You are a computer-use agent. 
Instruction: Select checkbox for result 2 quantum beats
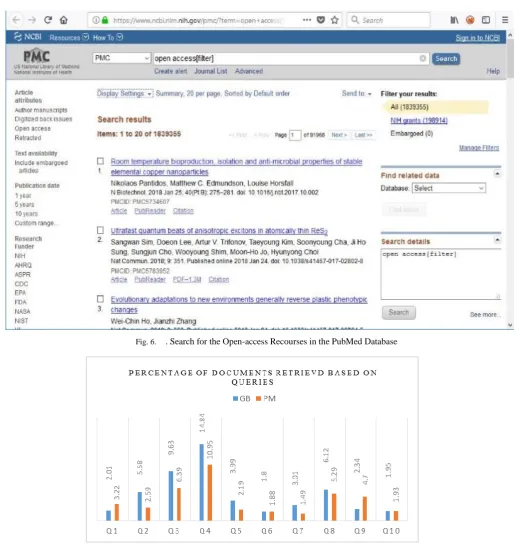tap(100, 230)
